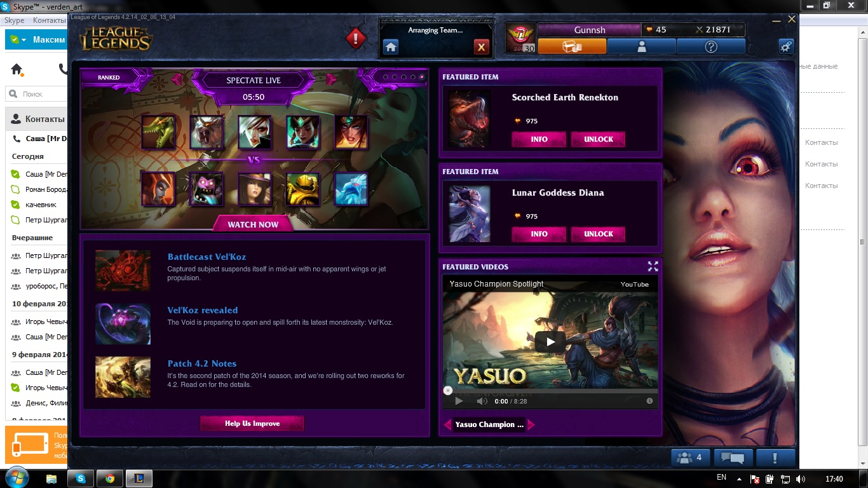This screenshot has height=488, width=868.
Task: Mute the Yasuo video volume
Action: pyautogui.click(x=482, y=401)
